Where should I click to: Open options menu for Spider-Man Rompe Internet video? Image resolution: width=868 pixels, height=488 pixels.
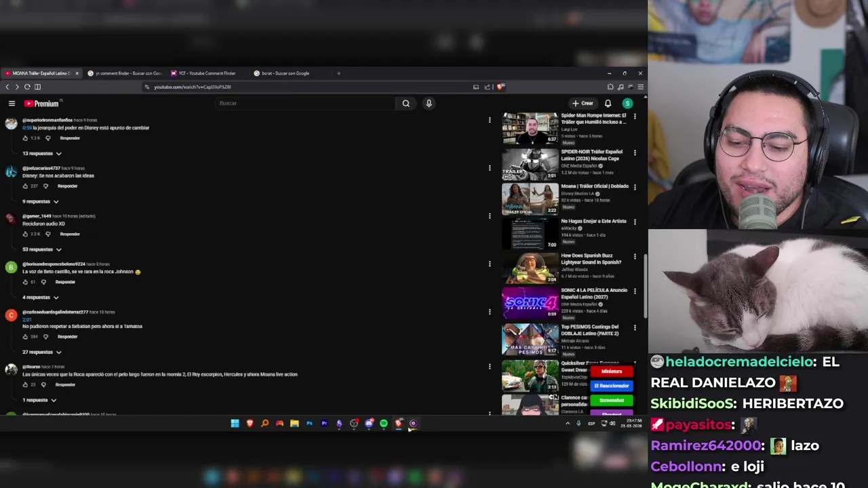pyautogui.click(x=635, y=117)
